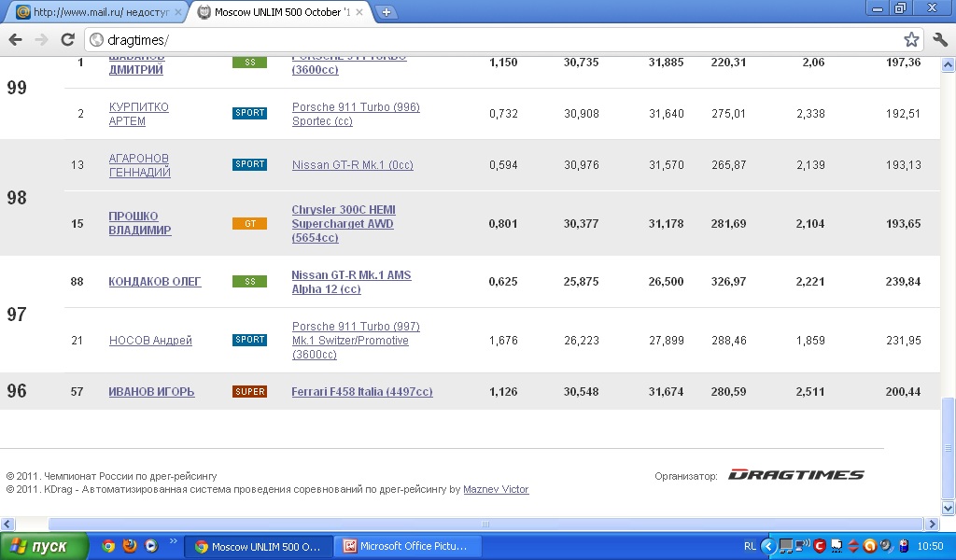Click the red C tray icon
The height and width of the screenshot is (560, 956).
click(x=820, y=547)
